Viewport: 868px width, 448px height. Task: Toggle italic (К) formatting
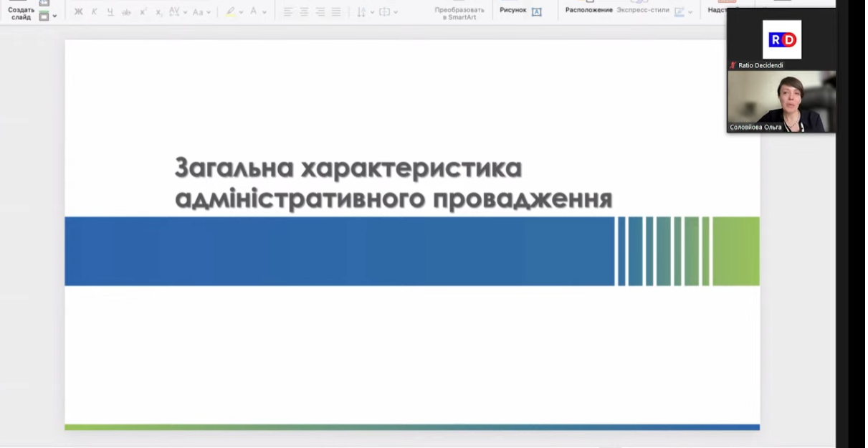click(x=94, y=12)
